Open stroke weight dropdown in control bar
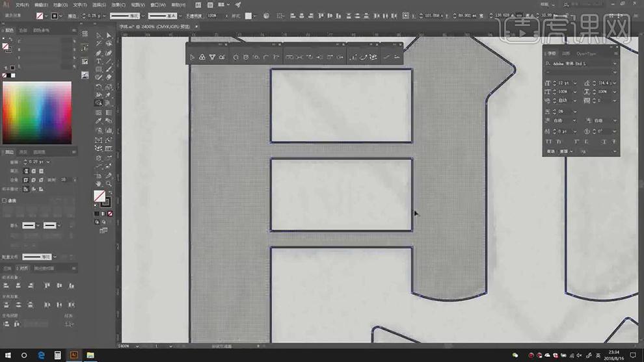 coord(104,16)
